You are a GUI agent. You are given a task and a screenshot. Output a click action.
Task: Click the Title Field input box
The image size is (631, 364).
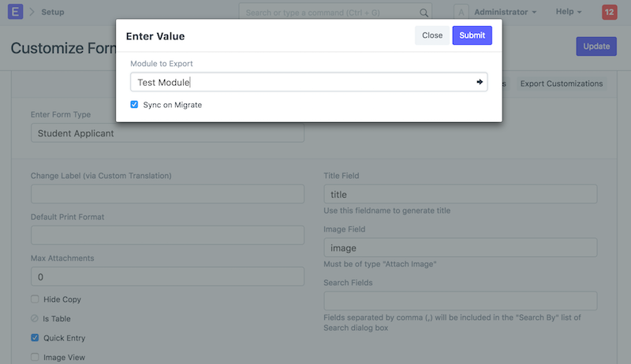[x=460, y=195]
